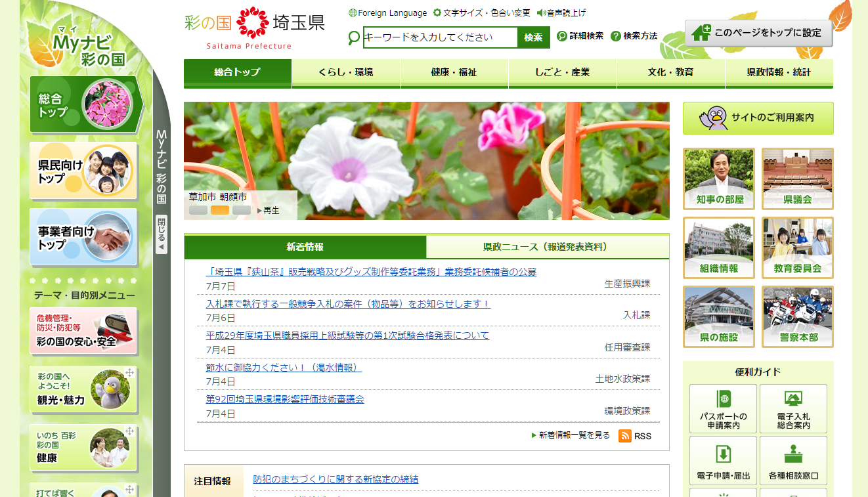Open the 教育委員会 thumbnail
The width and height of the screenshot is (868, 497).
tap(798, 248)
